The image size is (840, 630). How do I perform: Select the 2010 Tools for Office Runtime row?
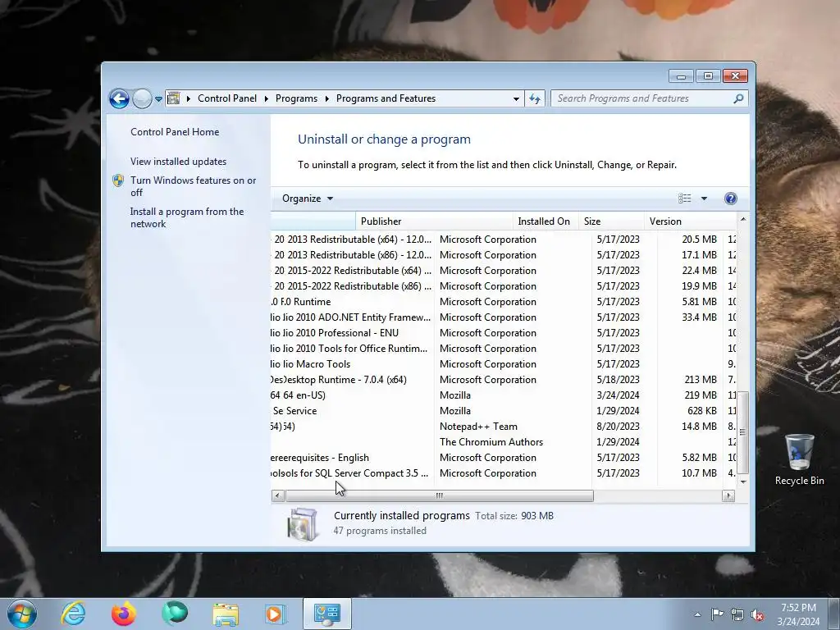click(504, 348)
